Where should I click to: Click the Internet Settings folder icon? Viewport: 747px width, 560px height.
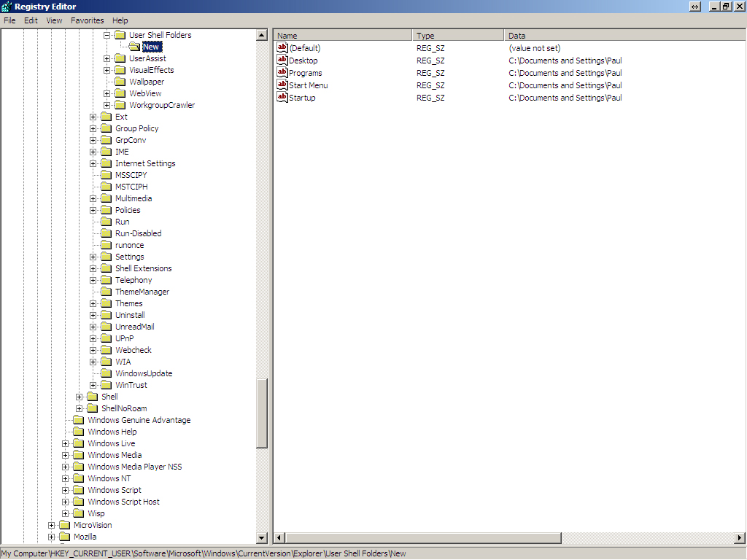(107, 163)
